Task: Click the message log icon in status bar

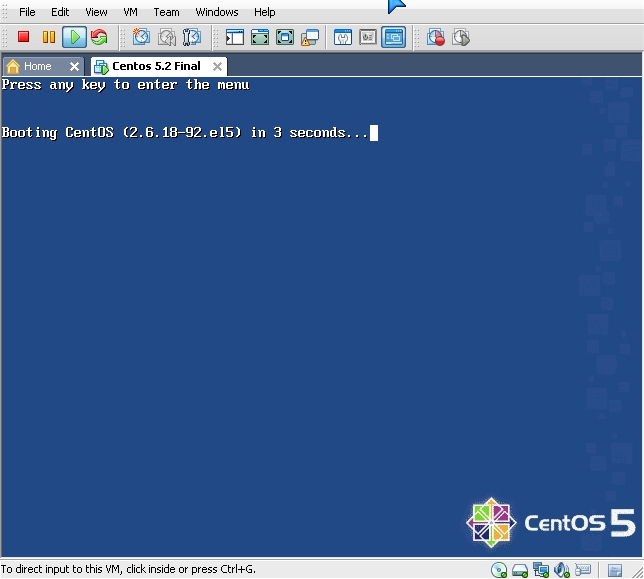Action: point(615,570)
